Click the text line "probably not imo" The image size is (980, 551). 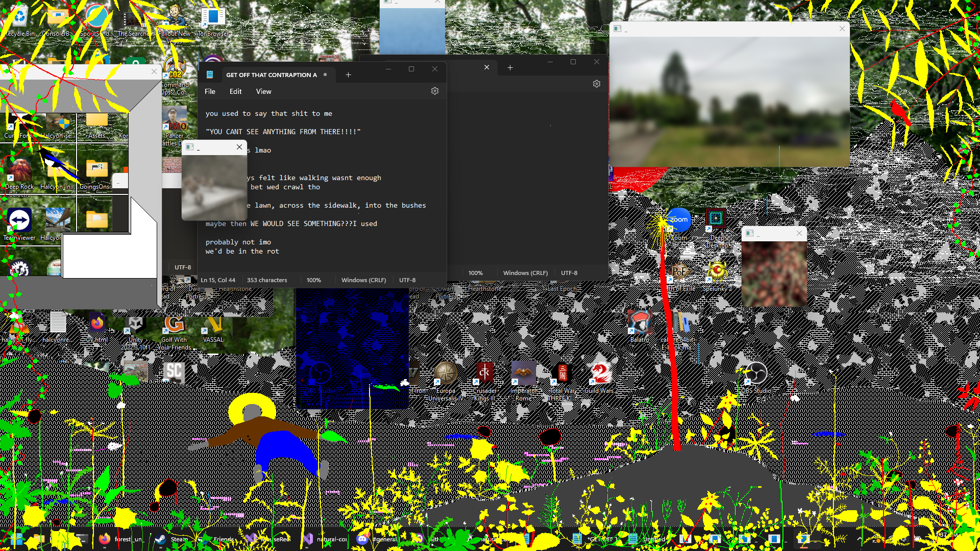tap(238, 242)
